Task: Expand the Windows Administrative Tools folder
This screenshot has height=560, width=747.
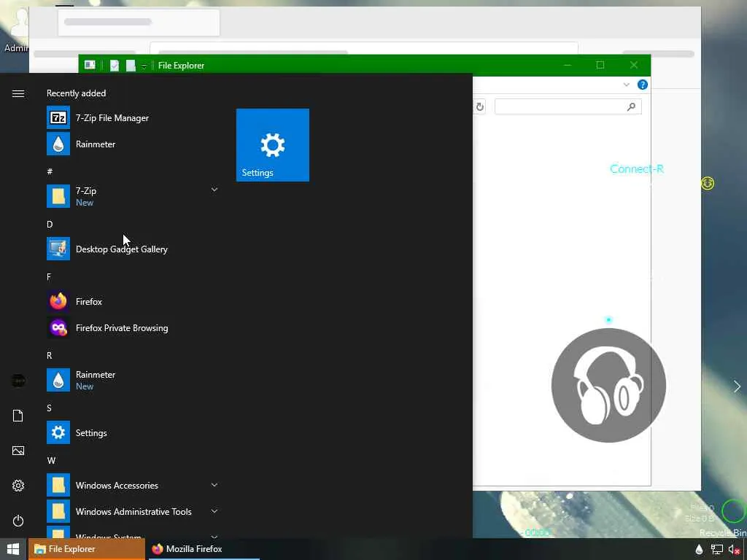Action: [x=133, y=511]
